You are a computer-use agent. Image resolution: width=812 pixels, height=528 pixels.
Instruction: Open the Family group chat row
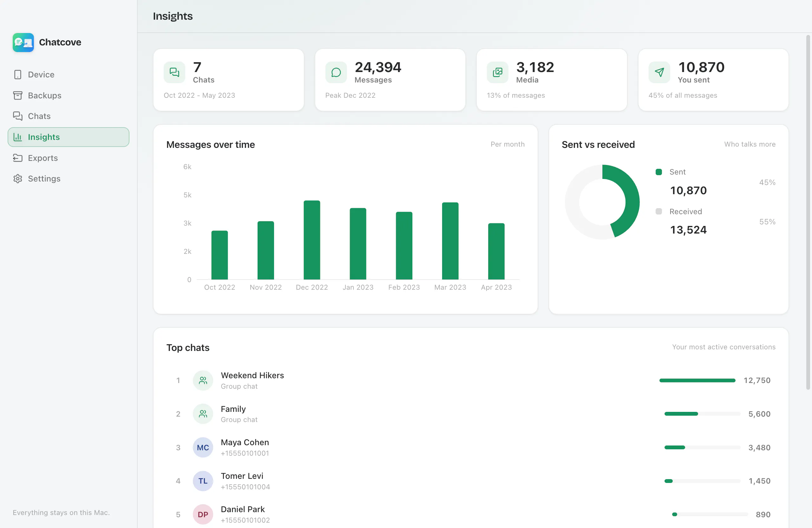pos(471,414)
